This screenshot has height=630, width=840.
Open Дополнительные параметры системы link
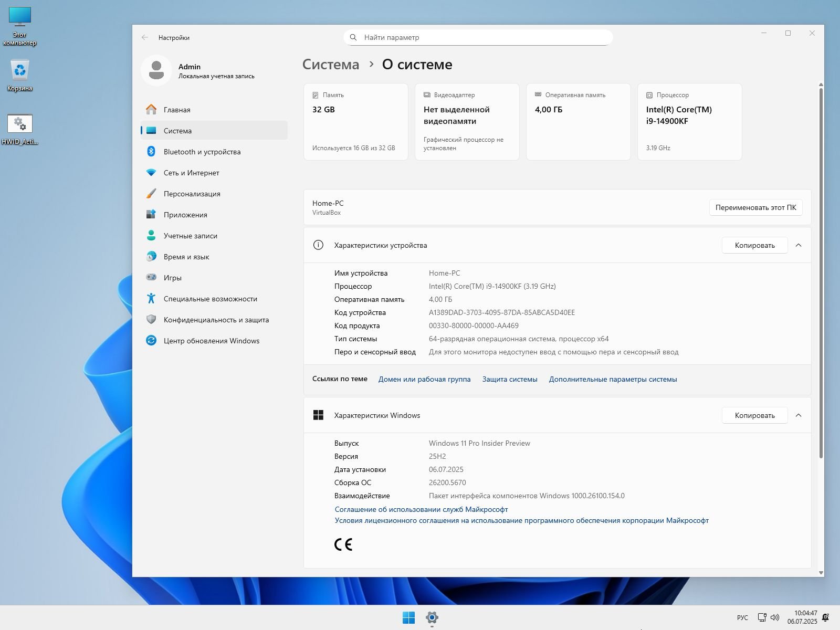[613, 379]
